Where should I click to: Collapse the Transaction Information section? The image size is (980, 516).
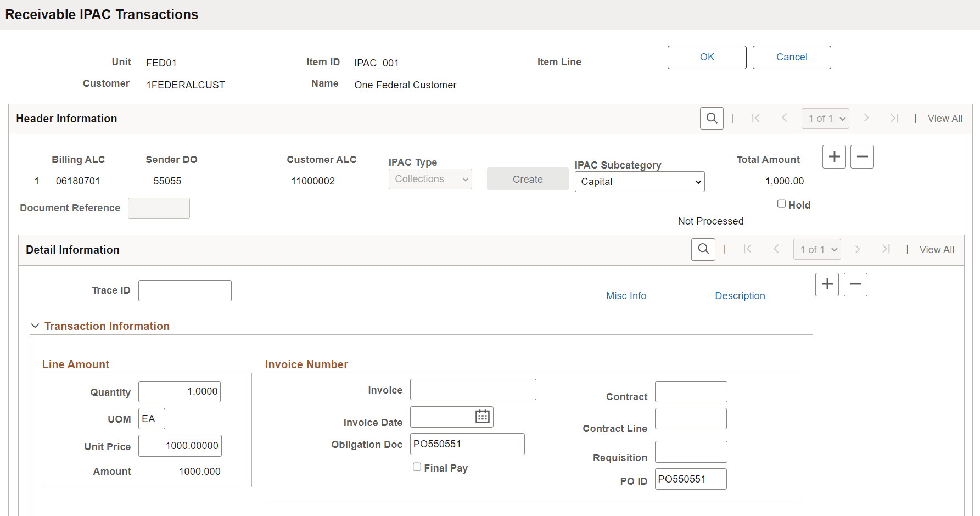pos(35,325)
